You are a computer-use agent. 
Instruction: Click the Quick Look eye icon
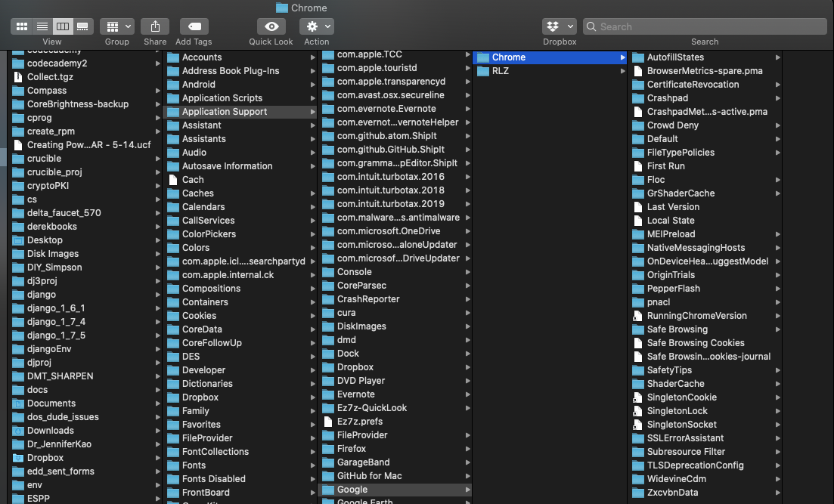click(271, 26)
